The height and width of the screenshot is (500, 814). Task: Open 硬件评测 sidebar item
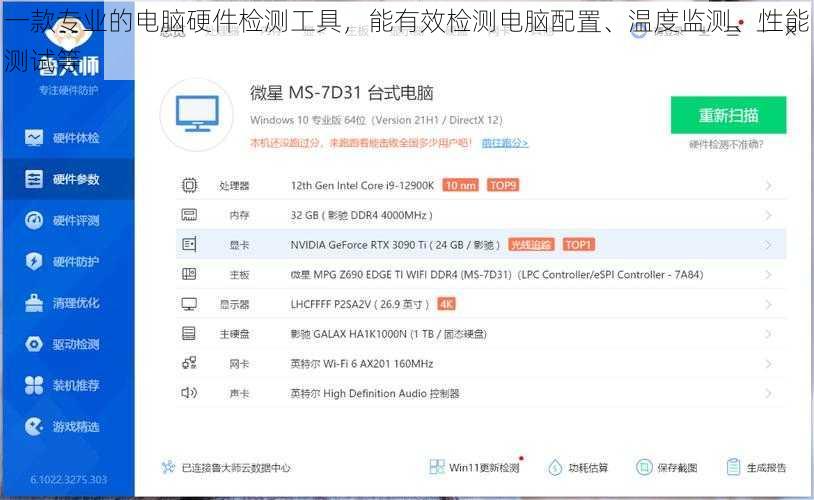coord(67,220)
